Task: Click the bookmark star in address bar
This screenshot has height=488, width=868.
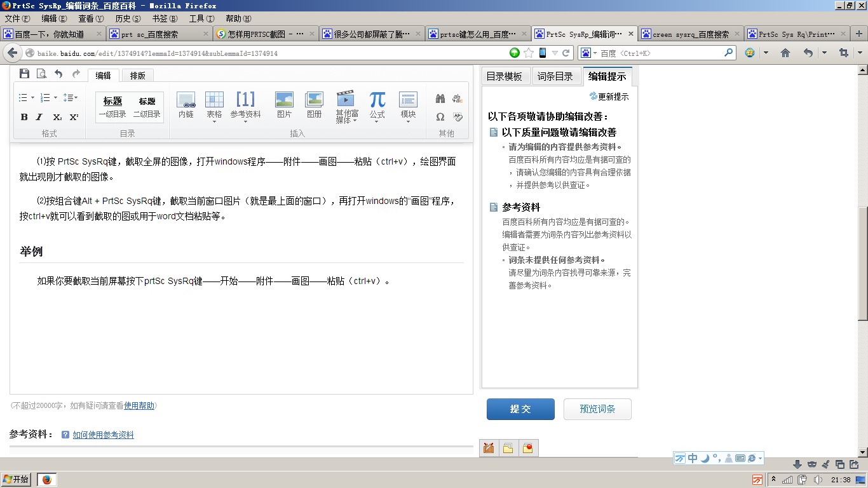Action: 529,53
